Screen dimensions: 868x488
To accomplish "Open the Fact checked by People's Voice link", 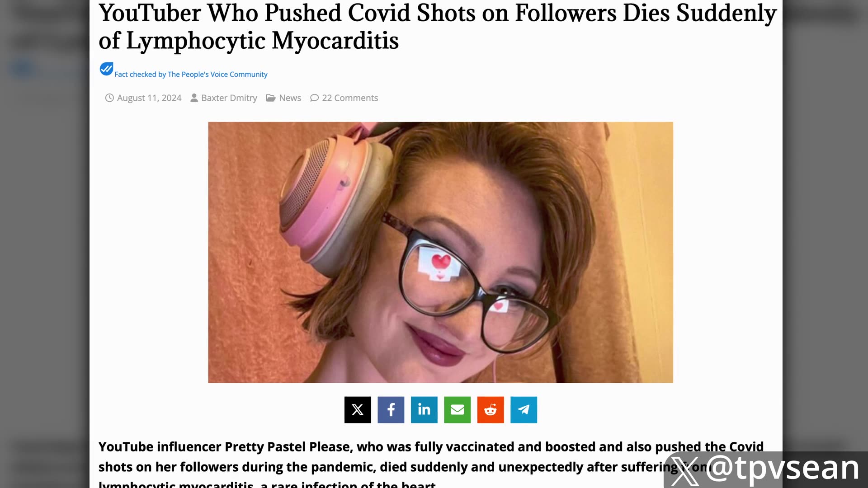I will (191, 75).
